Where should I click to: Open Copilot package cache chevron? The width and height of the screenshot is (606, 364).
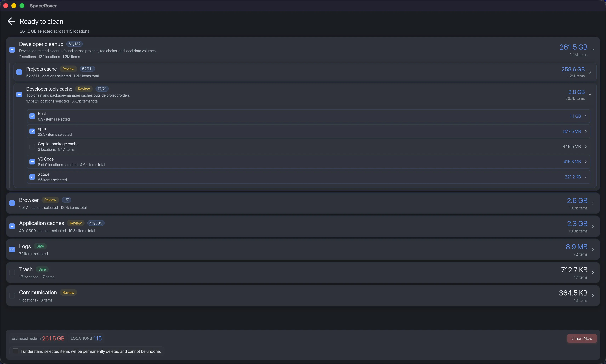coord(586,147)
